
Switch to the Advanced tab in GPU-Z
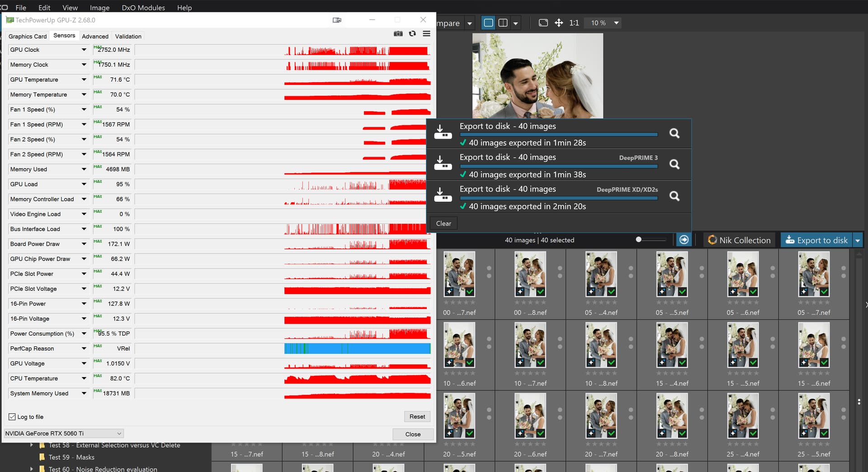(95, 37)
